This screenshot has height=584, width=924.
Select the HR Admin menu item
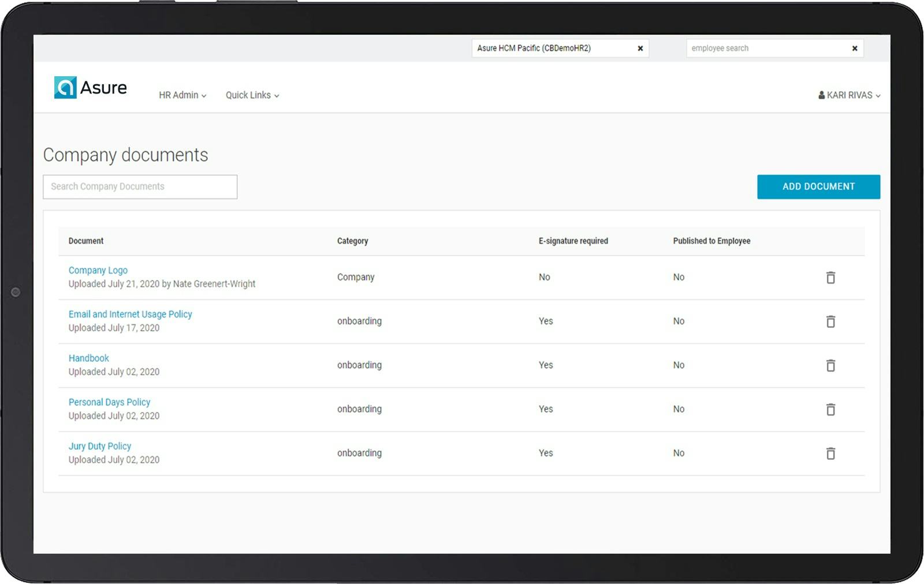[x=179, y=95]
